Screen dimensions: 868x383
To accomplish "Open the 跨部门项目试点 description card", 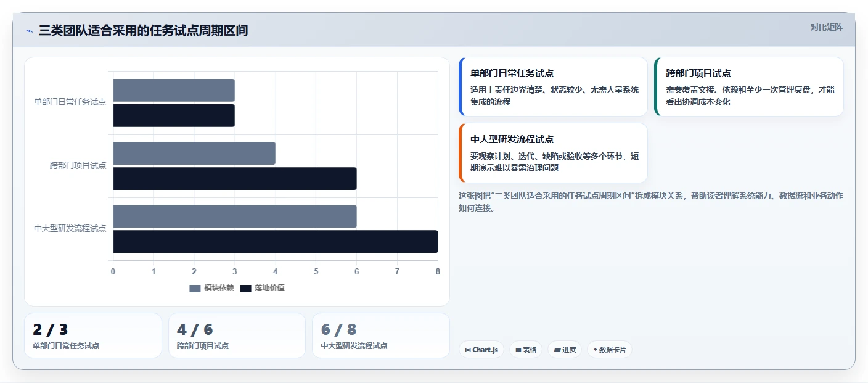I will pos(749,87).
